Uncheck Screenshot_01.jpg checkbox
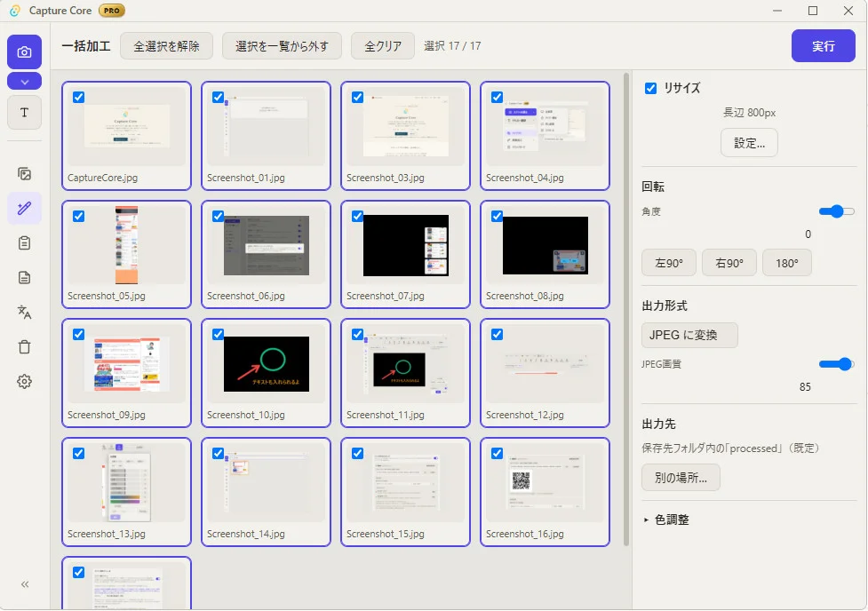Viewport: 868px width, 611px height. coord(218,98)
